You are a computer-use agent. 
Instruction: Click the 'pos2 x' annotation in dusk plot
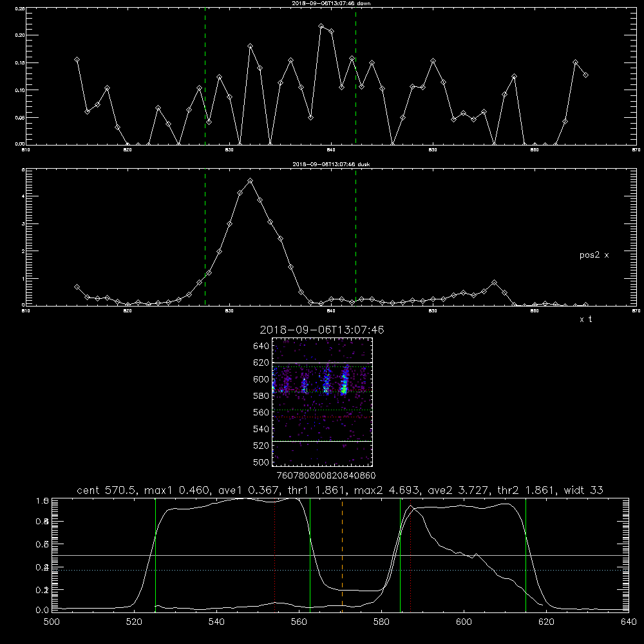[594, 255]
